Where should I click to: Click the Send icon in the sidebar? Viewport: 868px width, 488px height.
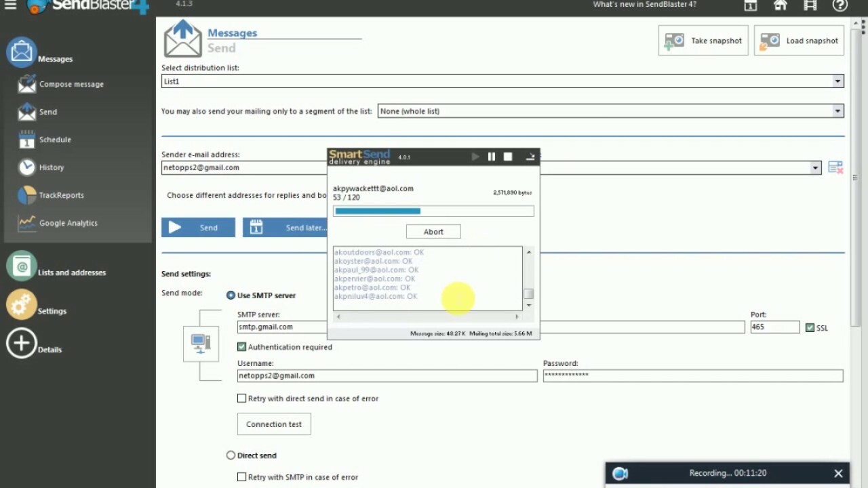(26, 112)
